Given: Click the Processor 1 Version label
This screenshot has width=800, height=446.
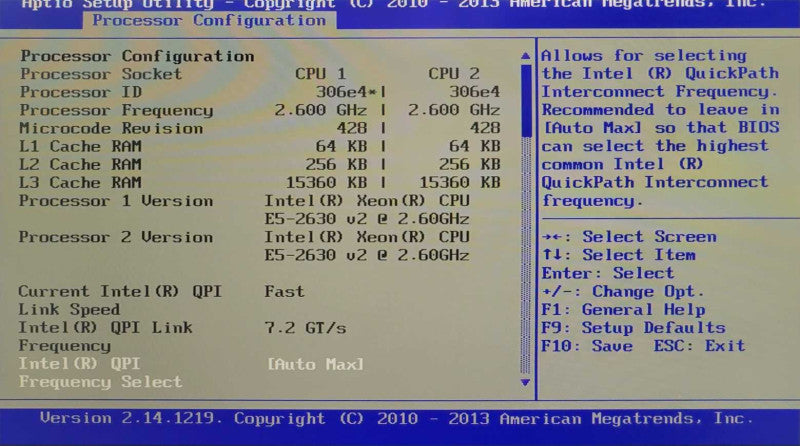Looking at the screenshot, I should tap(116, 201).
